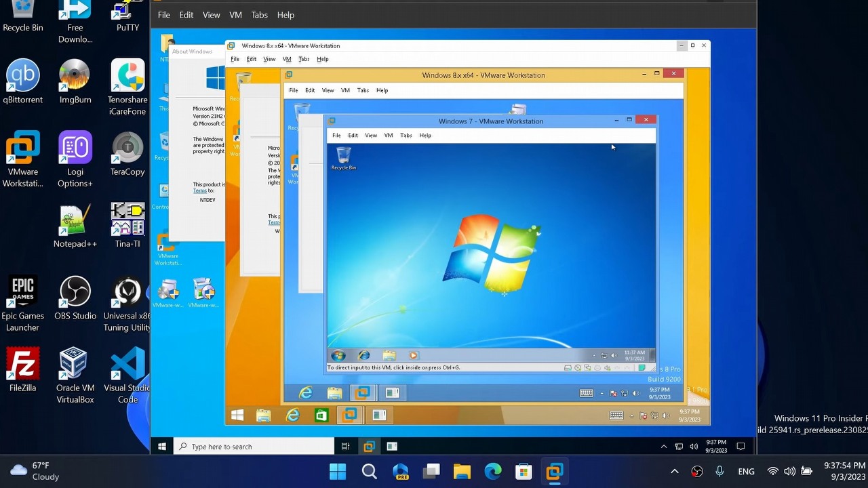Expand hidden icons chevron in Windows 10 tray
Viewport: 868px width, 488px height.
point(663,447)
